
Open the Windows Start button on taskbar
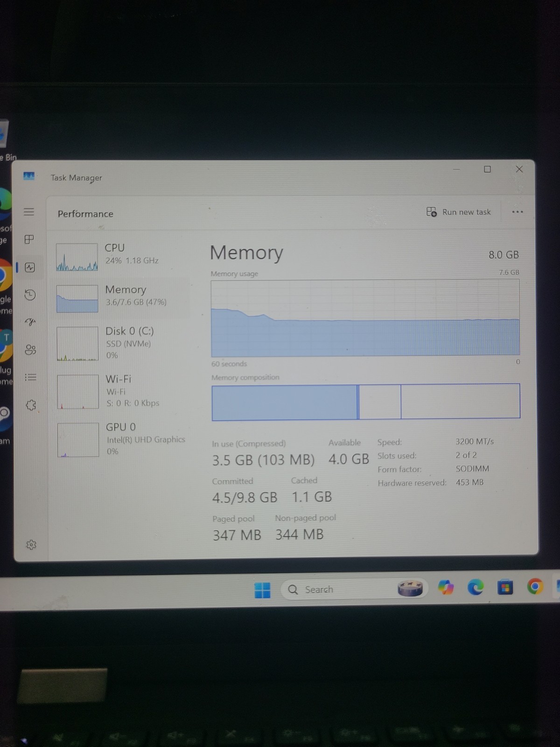[x=262, y=590]
